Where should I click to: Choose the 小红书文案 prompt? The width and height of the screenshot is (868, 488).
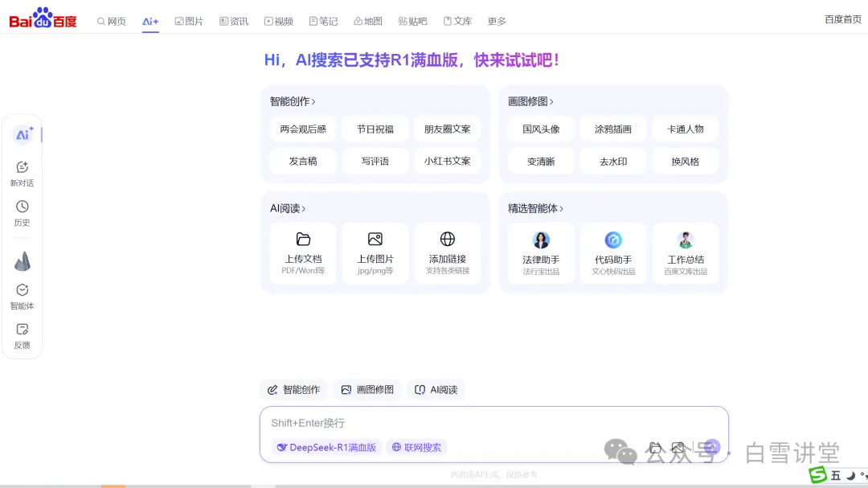click(x=448, y=161)
